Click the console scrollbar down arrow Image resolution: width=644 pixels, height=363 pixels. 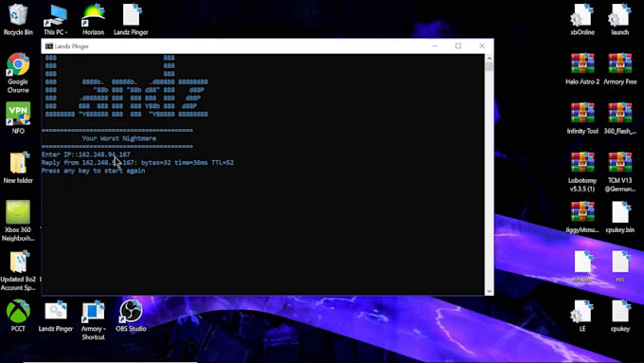click(x=489, y=291)
